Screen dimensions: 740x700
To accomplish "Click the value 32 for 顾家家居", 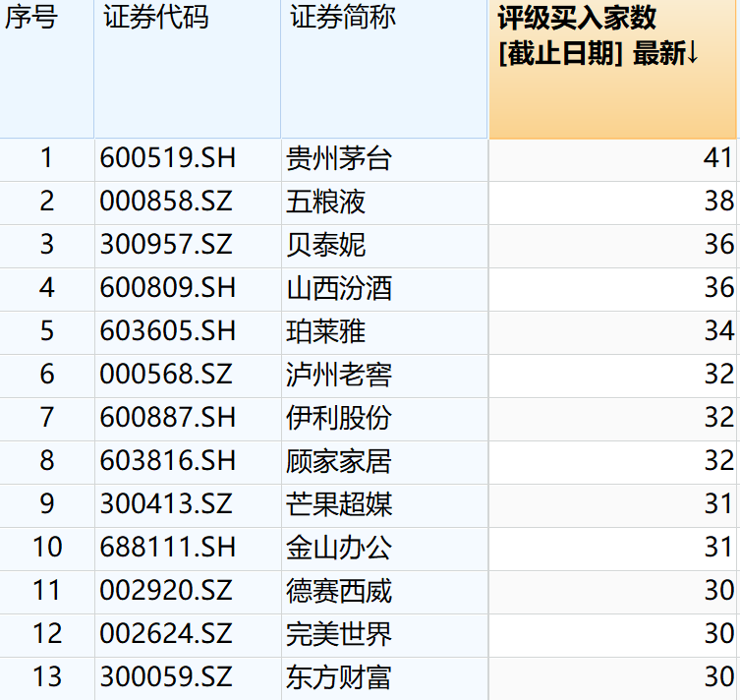I will tap(719, 461).
